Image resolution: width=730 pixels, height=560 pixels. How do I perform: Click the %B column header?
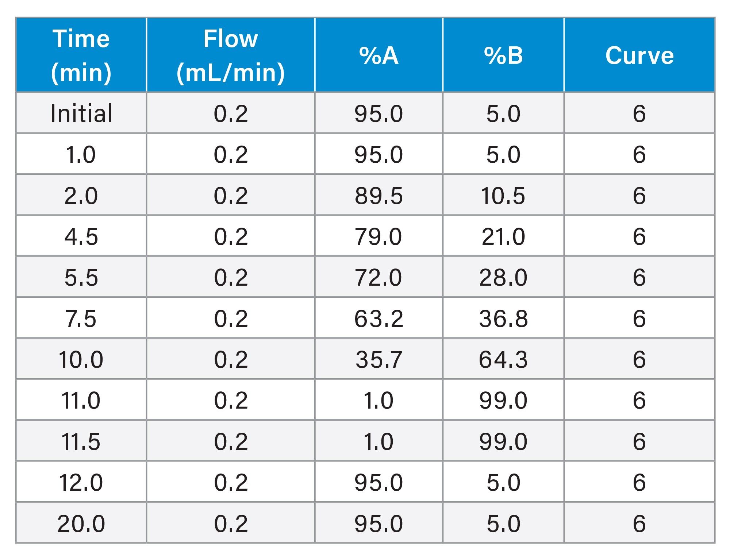[503, 55]
